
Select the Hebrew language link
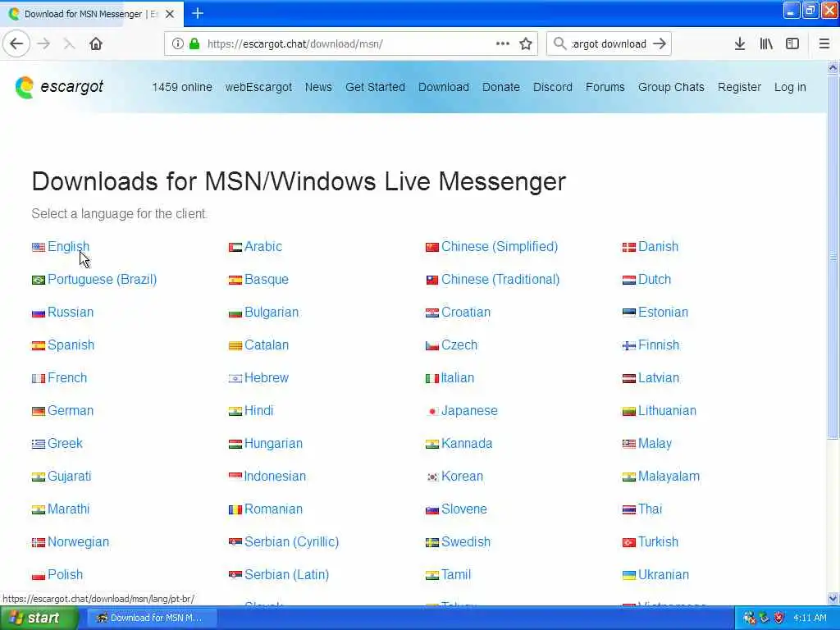(267, 377)
